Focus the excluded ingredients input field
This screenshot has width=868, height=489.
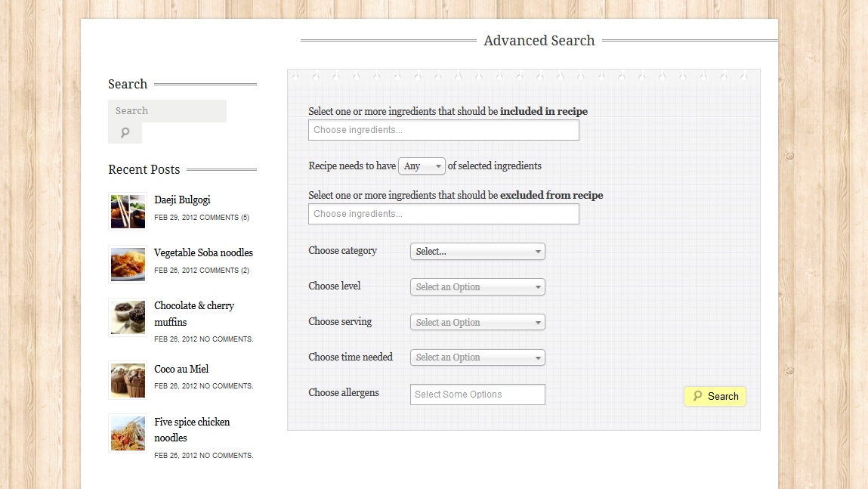(443, 214)
